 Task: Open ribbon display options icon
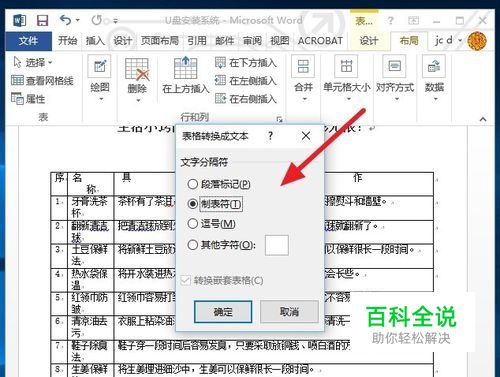point(414,21)
